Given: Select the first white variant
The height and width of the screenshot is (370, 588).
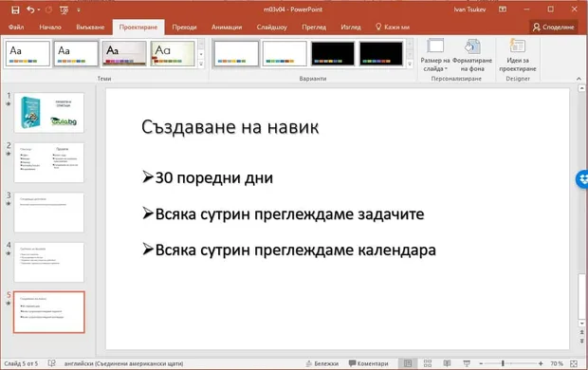Looking at the screenshot, I should pyautogui.click(x=236, y=54).
